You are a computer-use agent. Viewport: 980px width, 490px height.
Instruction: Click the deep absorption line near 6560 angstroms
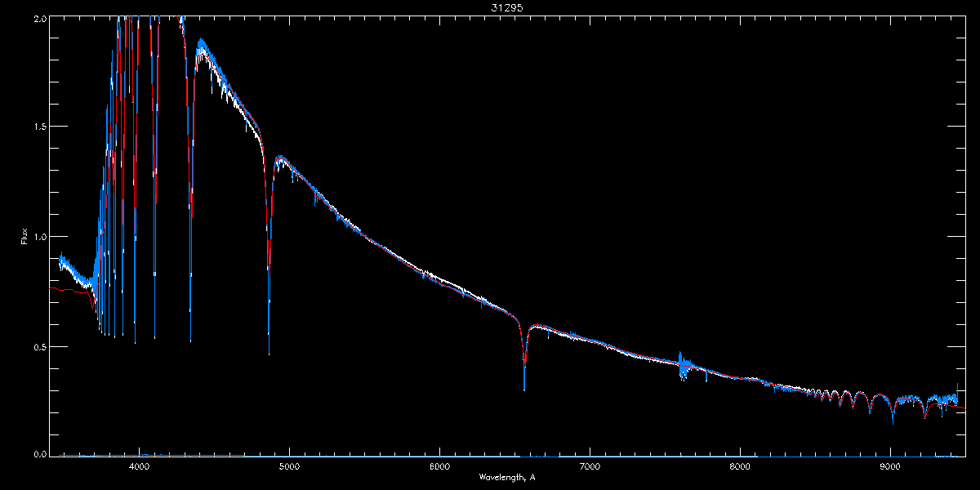524,359
